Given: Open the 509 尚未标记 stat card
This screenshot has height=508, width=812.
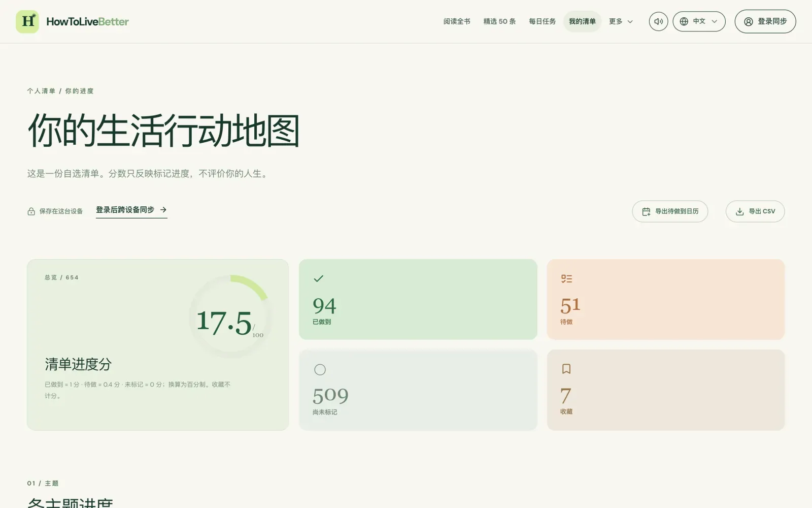Looking at the screenshot, I should [418, 390].
